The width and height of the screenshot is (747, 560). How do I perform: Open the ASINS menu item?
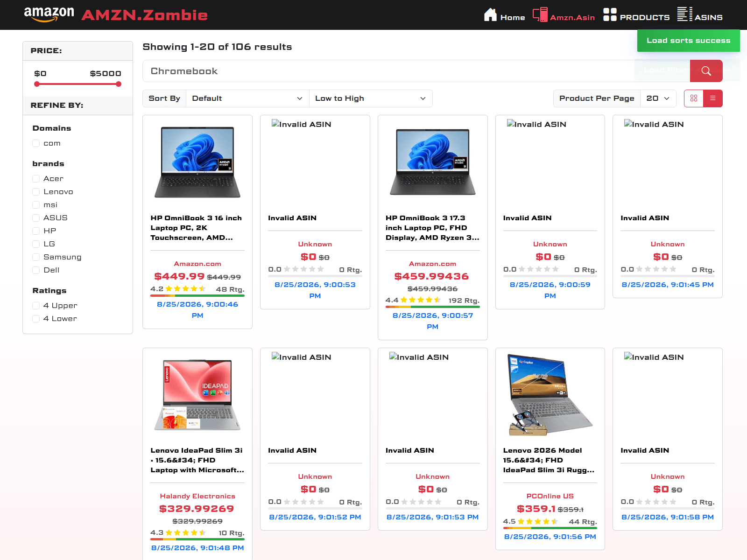coord(700,15)
